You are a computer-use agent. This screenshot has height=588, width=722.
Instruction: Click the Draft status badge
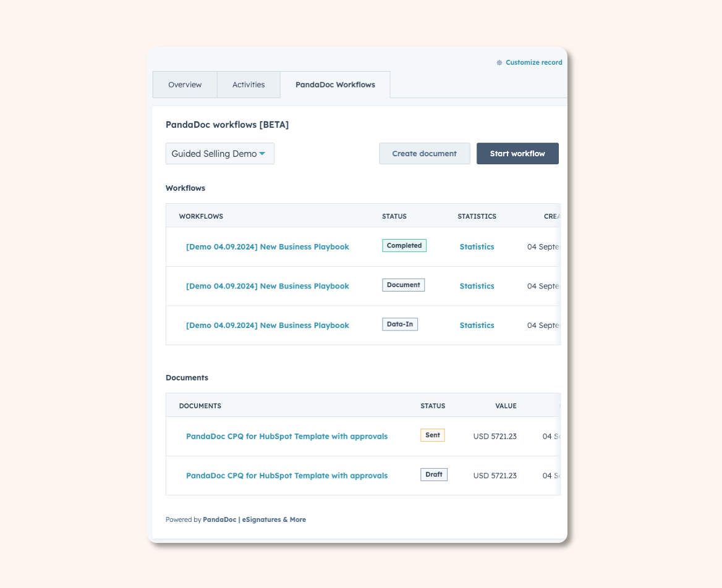point(433,474)
